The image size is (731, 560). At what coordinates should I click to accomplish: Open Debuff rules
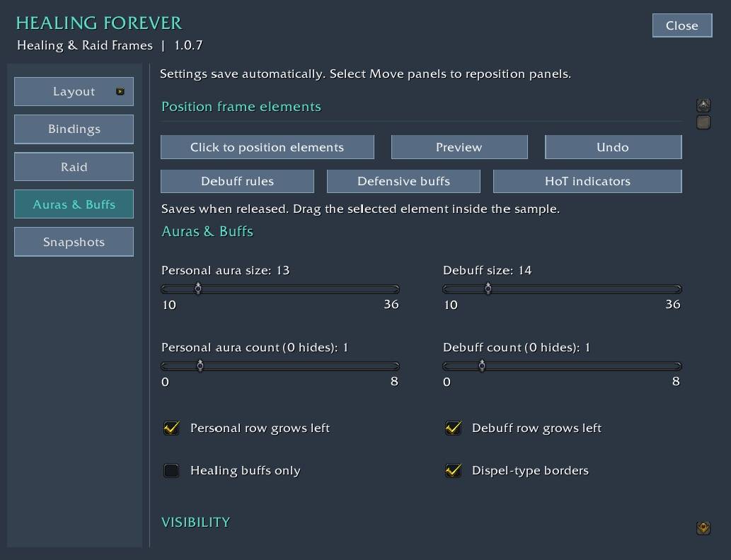click(x=237, y=181)
